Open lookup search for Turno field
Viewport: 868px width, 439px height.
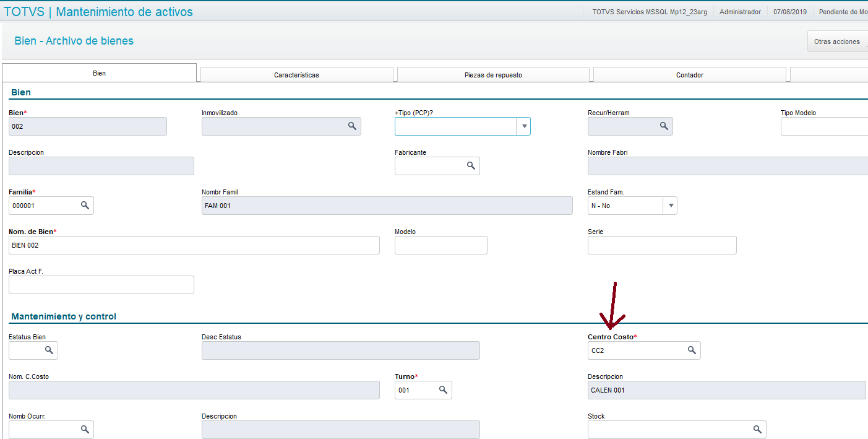[443, 389]
